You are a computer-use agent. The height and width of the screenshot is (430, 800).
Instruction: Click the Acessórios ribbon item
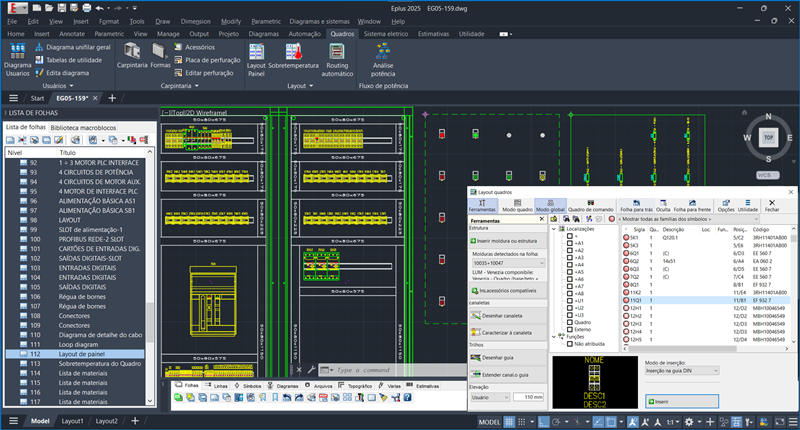(x=194, y=47)
